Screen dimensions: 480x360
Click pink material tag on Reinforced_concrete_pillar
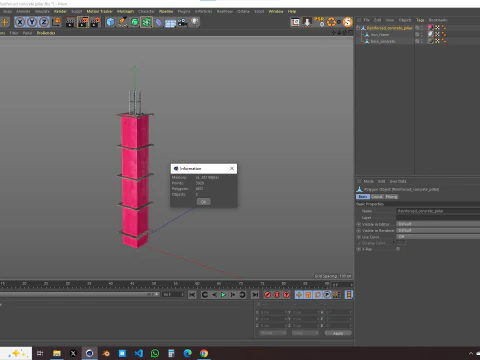click(431, 27)
